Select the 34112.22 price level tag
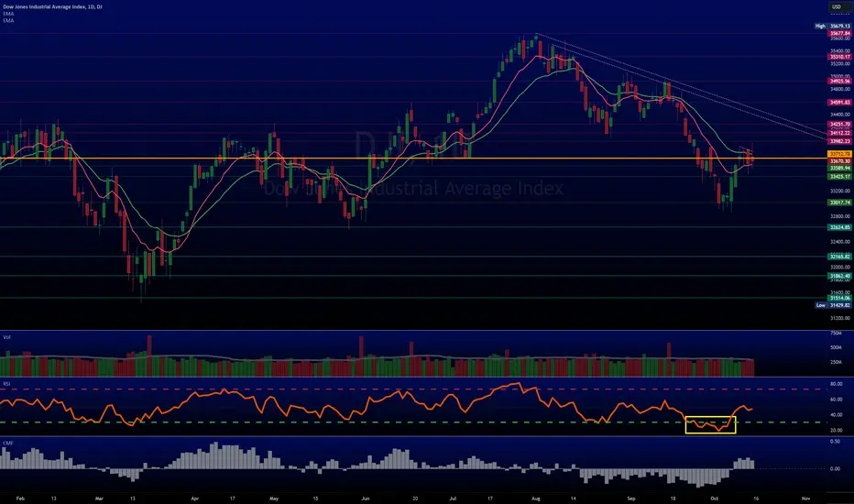The image size is (854, 504). coord(839,133)
